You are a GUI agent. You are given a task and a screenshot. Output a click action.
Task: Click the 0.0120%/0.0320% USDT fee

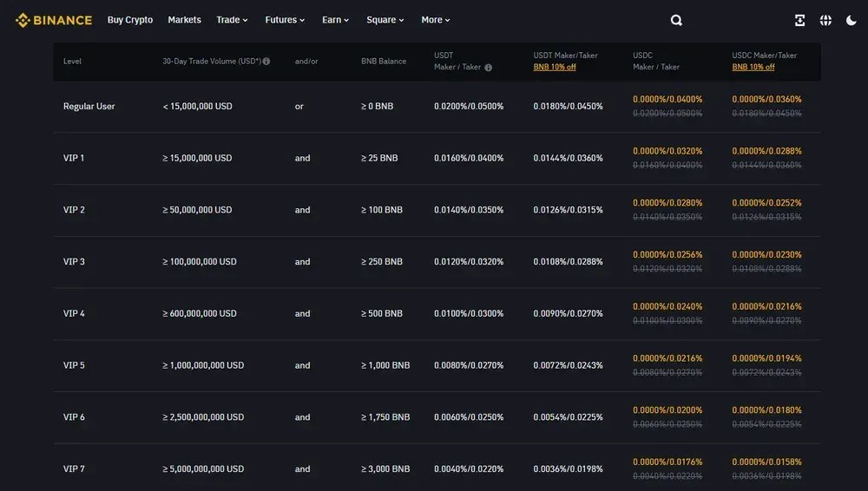[x=469, y=261]
